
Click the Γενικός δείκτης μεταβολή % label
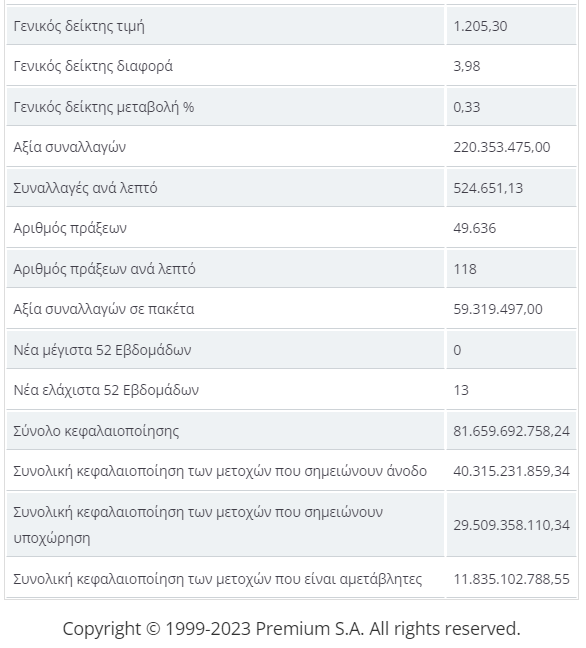(104, 107)
